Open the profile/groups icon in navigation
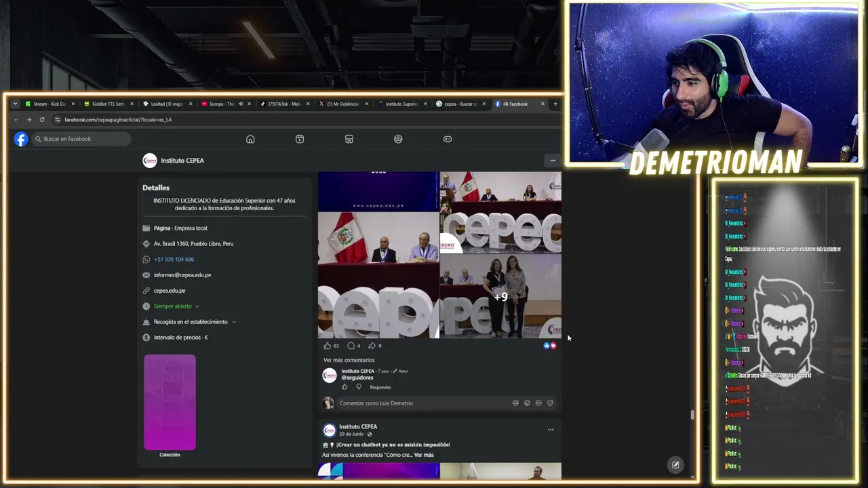The image size is (868, 488). pyautogui.click(x=398, y=139)
